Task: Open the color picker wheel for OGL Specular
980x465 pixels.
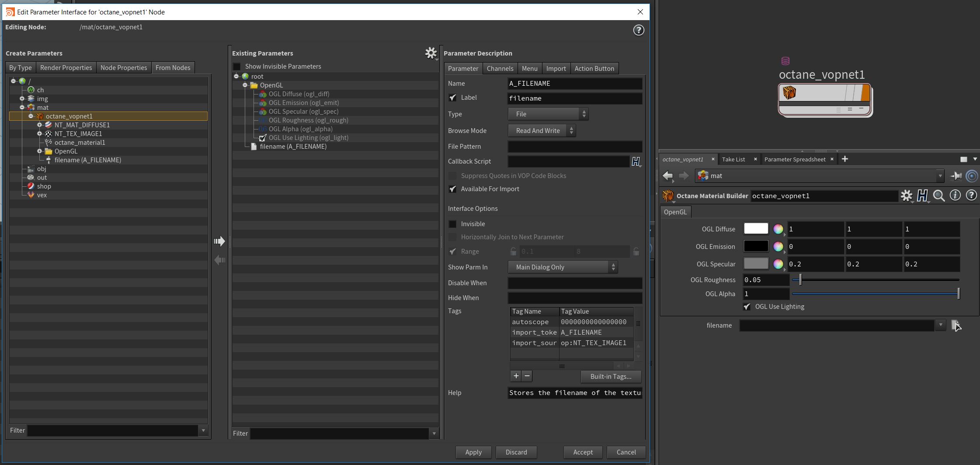Action: click(x=778, y=264)
